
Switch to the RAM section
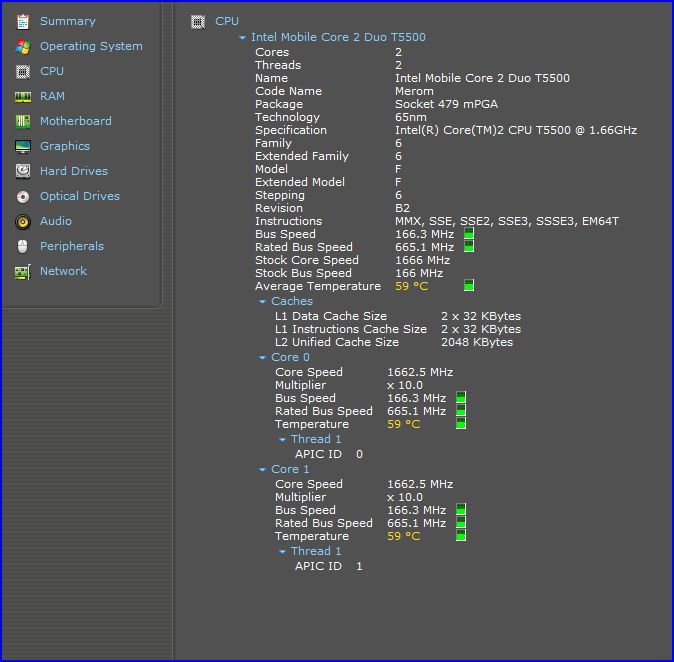(x=52, y=96)
